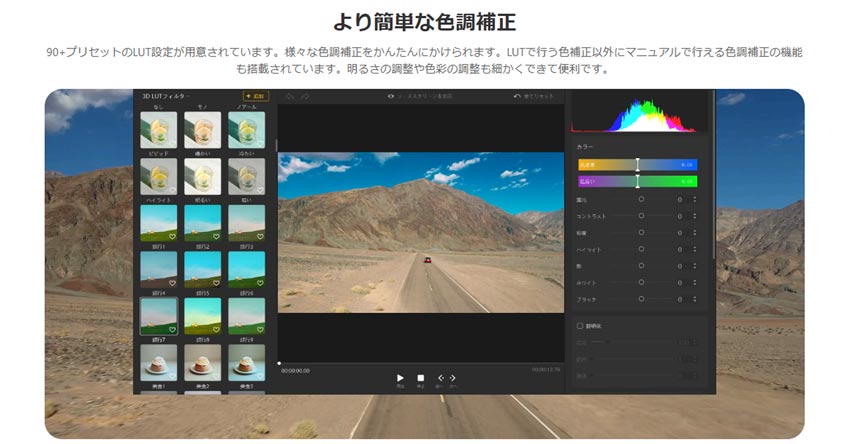
Task: Click the redo arrow above the preview
Action: 305,96
